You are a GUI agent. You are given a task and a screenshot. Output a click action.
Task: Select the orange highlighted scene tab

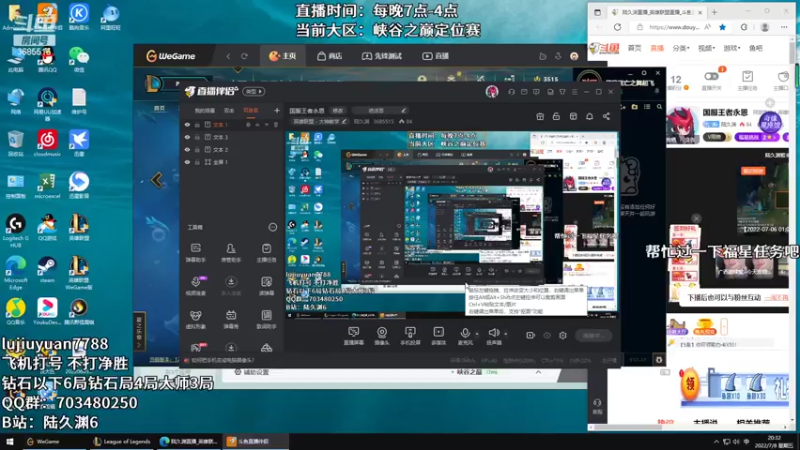click(x=251, y=111)
